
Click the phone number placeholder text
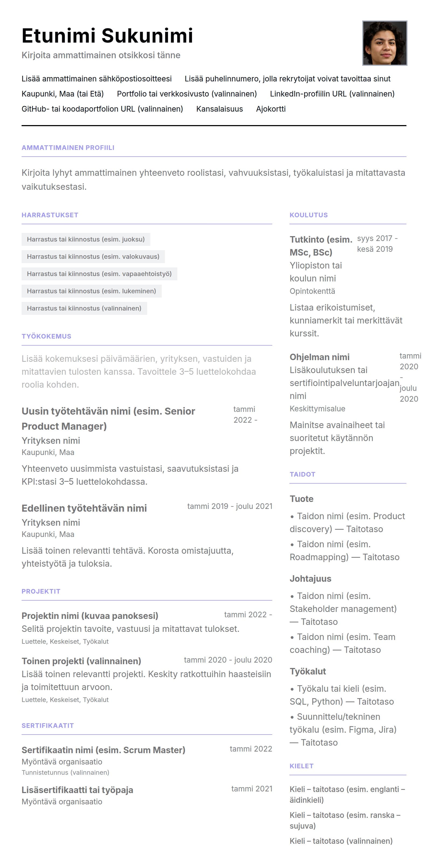pos(287,79)
